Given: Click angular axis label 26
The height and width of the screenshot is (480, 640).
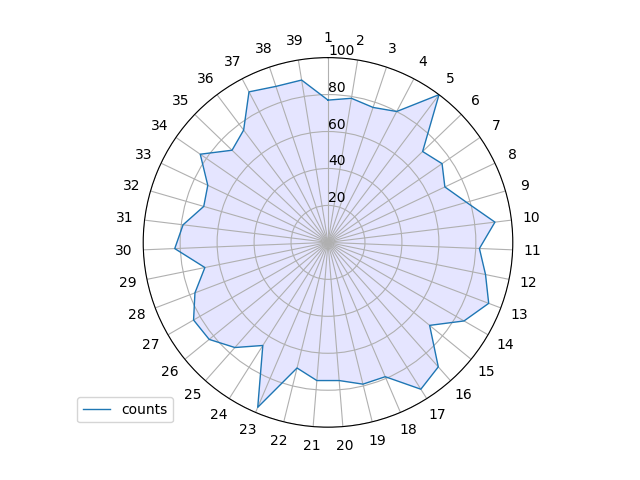Looking at the screenshot, I should coord(169,371).
